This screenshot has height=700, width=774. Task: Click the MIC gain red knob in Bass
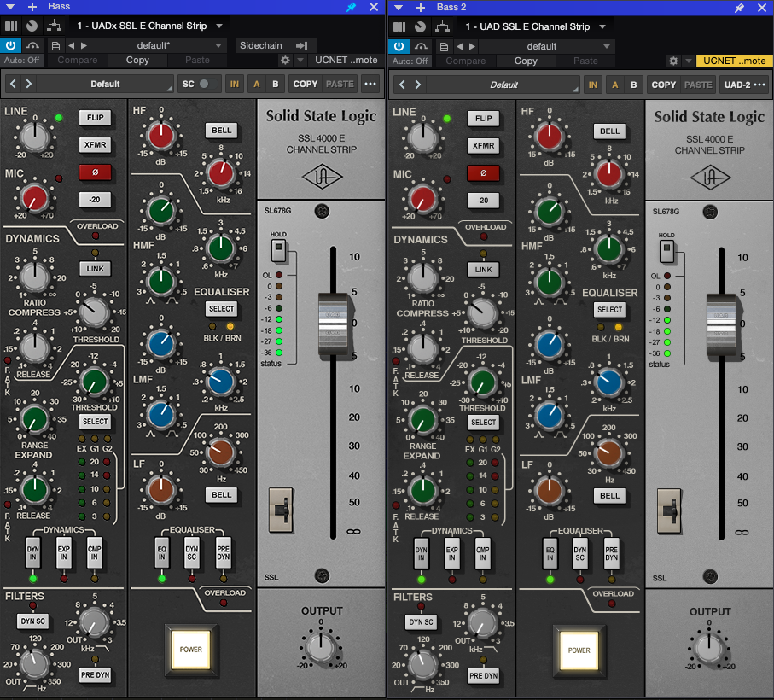(33, 198)
